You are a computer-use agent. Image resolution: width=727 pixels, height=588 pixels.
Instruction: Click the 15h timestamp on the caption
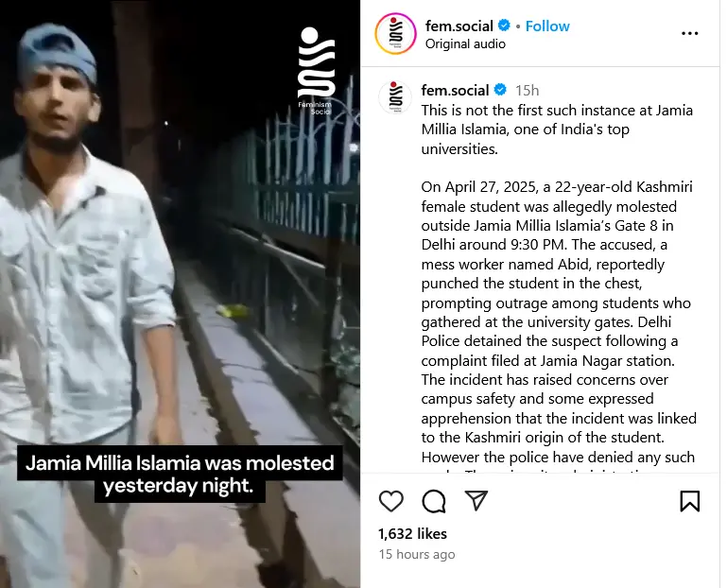pyautogui.click(x=527, y=91)
